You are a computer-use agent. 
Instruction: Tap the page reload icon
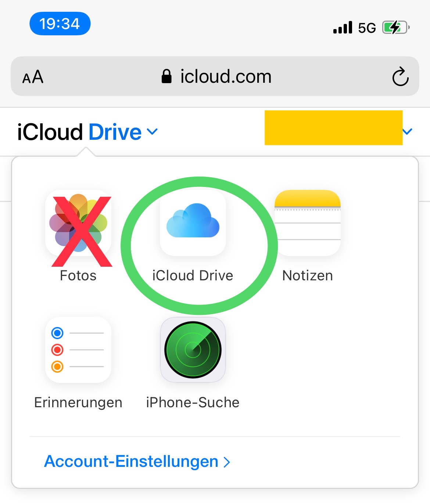click(400, 77)
